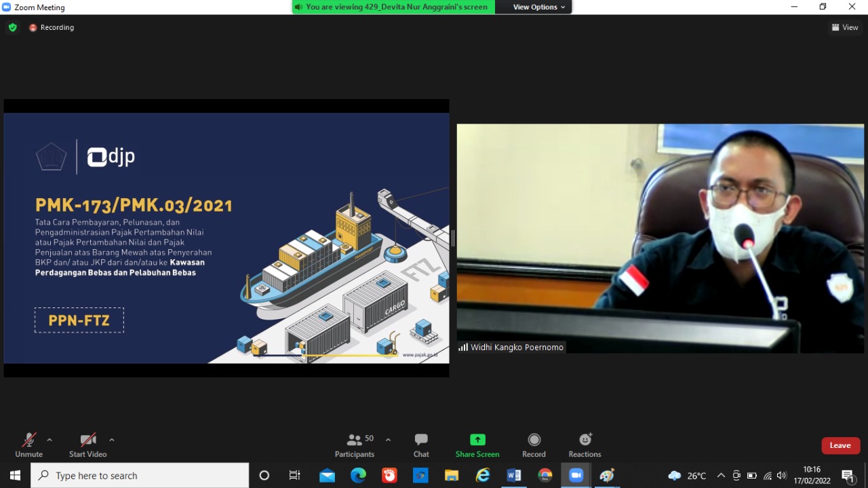Expand the Participants options arrow
868x488 pixels.
click(x=388, y=440)
